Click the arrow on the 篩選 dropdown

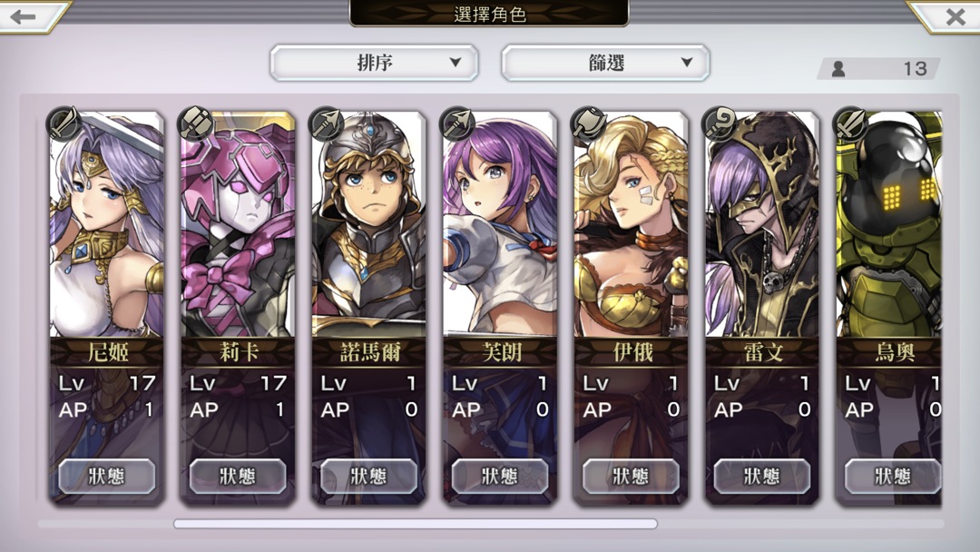pyautogui.click(x=687, y=63)
